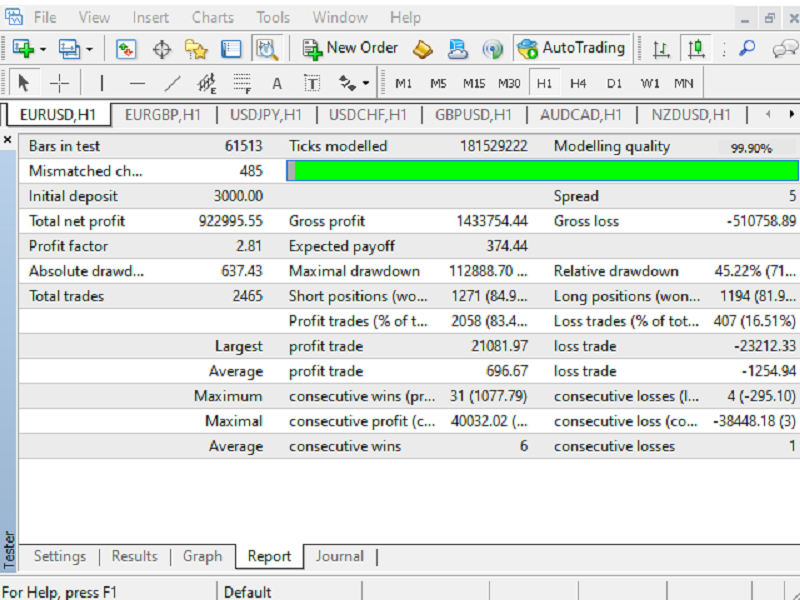Open the Charts menu

click(212, 17)
